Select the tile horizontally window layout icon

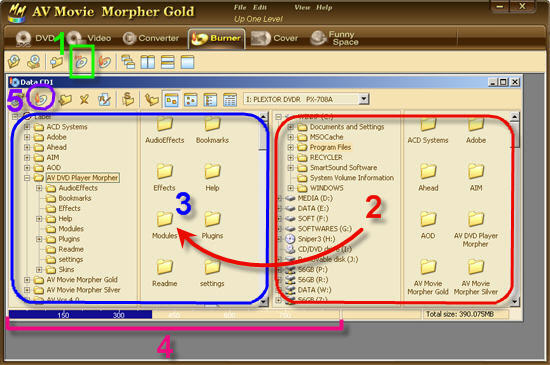(x=168, y=62)
